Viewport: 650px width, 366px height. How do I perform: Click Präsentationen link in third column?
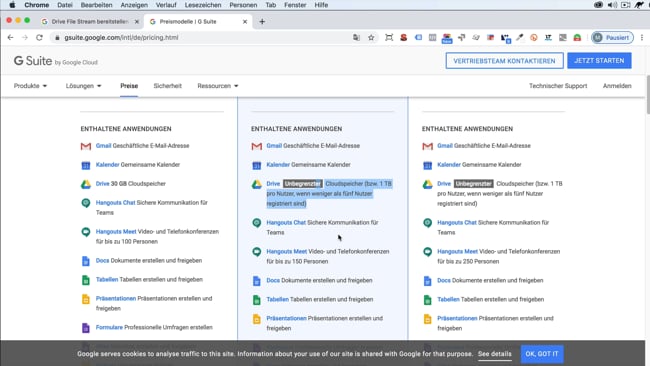(x=457, y=318)
